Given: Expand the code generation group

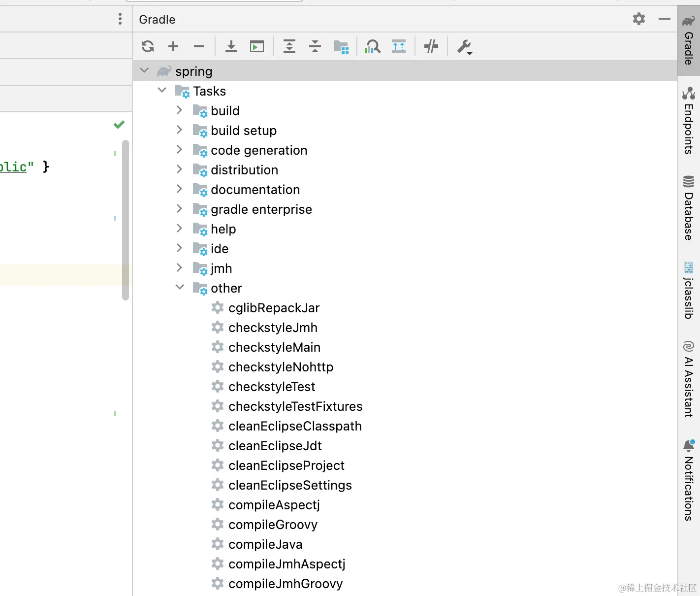Looking at the screenshot, I should 180,149.
